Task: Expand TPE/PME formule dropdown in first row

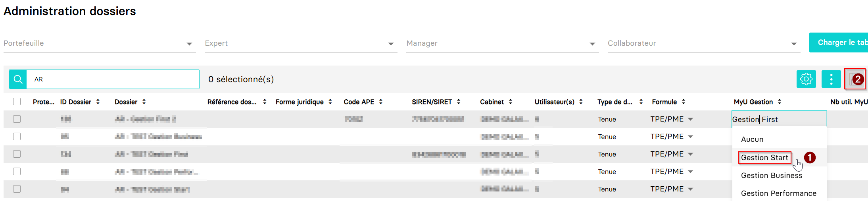Action: pyautogui.click(x=691, y=119)
